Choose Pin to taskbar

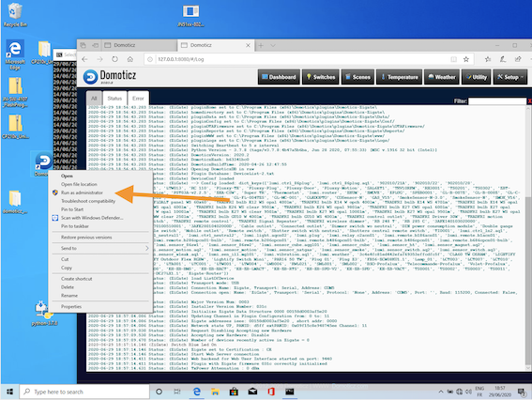coord(100,226)
